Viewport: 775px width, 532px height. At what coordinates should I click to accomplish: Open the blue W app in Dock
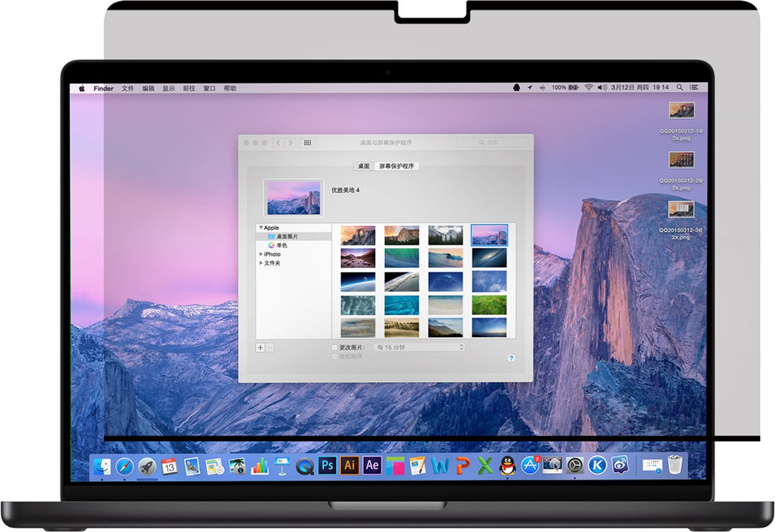(440, 466)
